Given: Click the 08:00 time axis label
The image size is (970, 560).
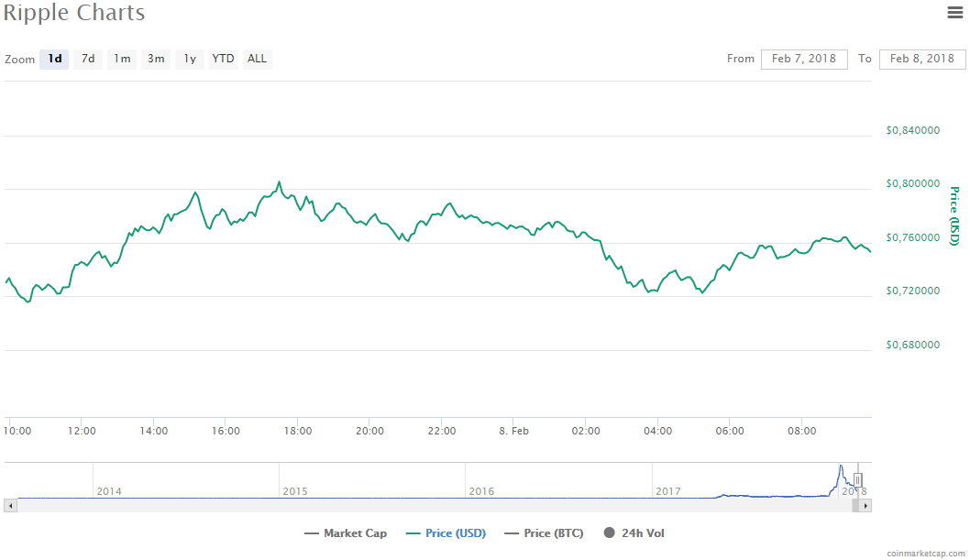Looking at the screenshot, I should pos(801,431).
